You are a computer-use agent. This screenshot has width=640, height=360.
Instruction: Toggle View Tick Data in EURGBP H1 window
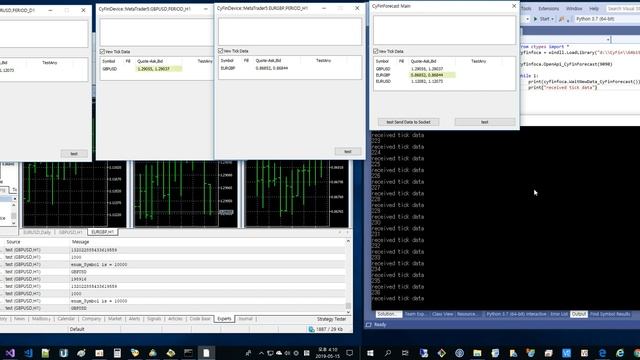[220, 51]
